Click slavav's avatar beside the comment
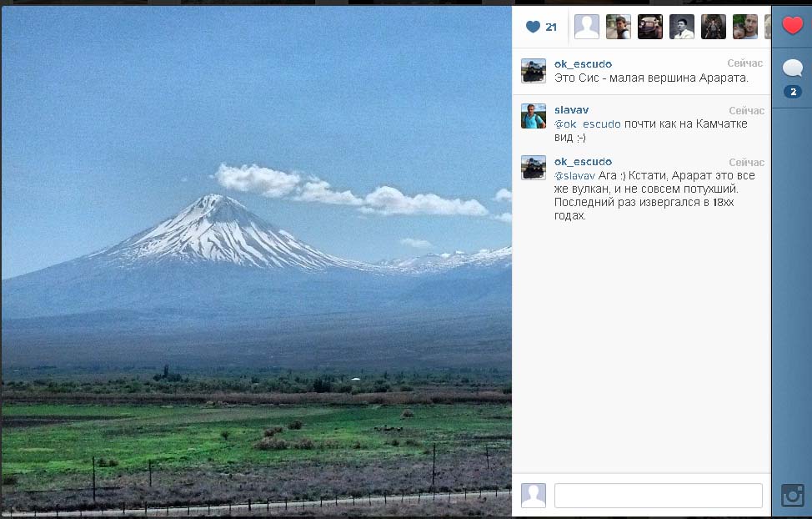Image resolution: width=812 pixels, height=519 pixels. [x=534, y=116]
